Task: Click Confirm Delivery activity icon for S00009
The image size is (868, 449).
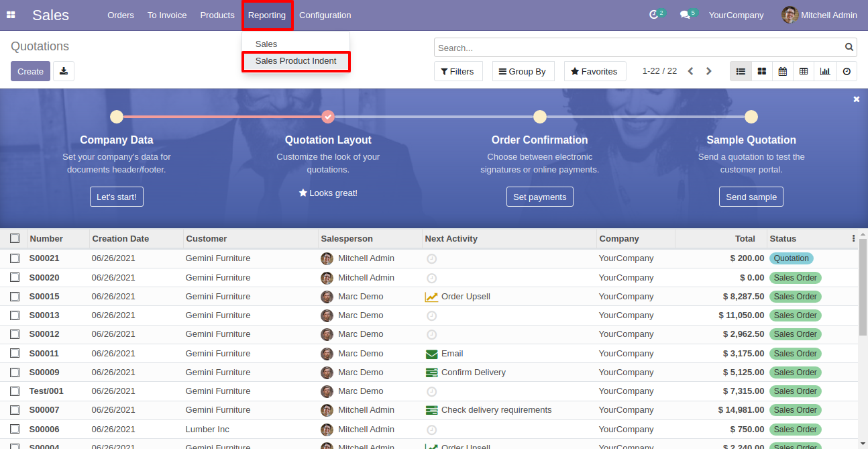Action: 431,372
